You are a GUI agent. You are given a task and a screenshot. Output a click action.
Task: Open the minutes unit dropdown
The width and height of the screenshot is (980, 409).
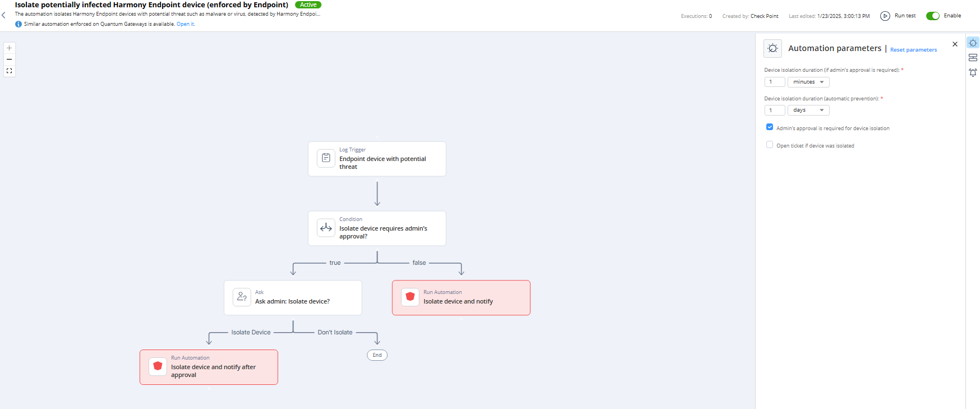(808, 82)
